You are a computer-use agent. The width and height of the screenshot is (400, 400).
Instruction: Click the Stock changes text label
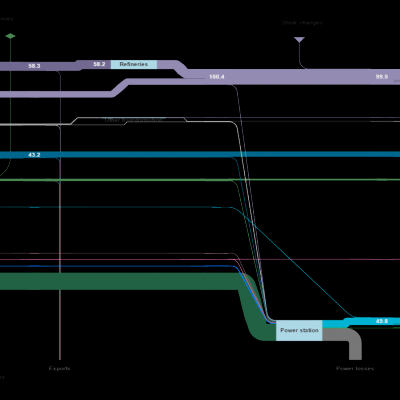pos(302,23)
